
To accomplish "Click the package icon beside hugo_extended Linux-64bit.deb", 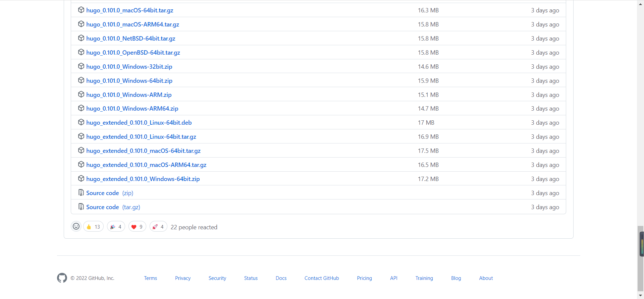I will coord(81,122).
